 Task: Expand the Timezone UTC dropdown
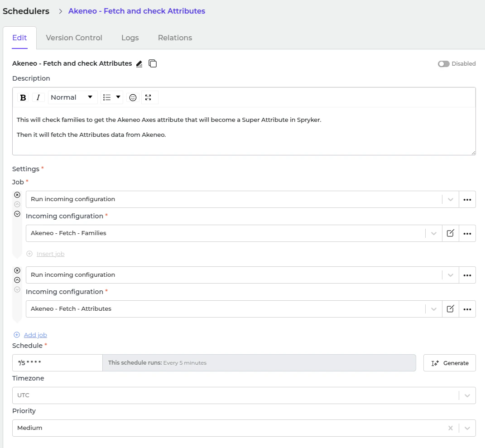pos(467,395)
